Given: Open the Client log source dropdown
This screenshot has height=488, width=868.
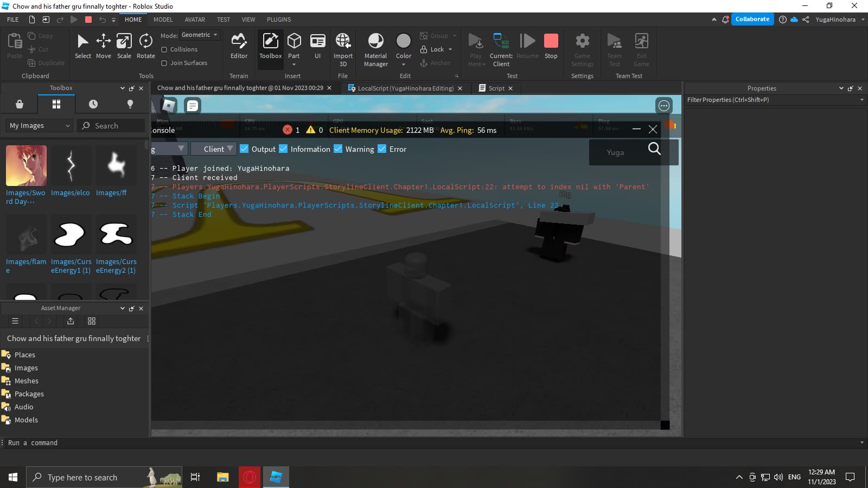Looking at the screenshot, I should pos(213,149).
